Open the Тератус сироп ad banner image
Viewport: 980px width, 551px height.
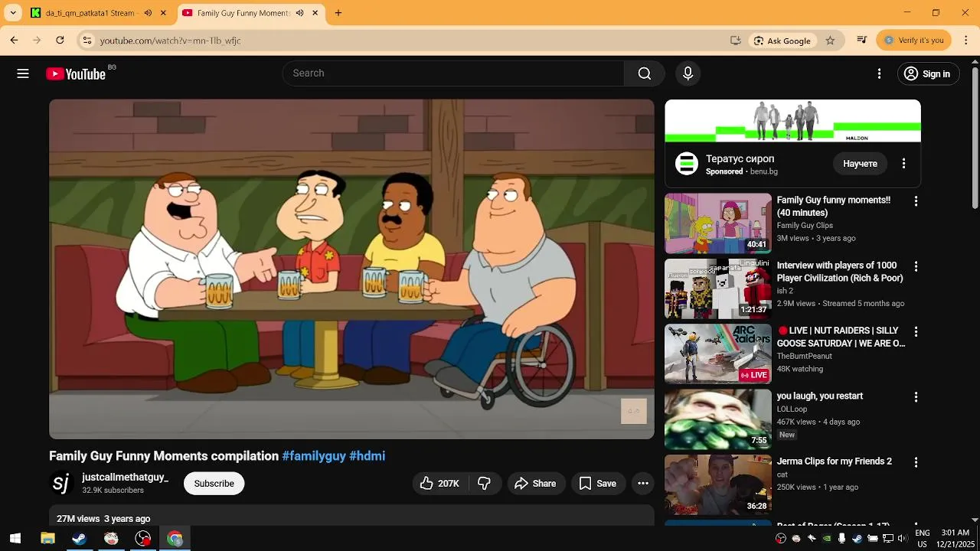tap(792, 121)
